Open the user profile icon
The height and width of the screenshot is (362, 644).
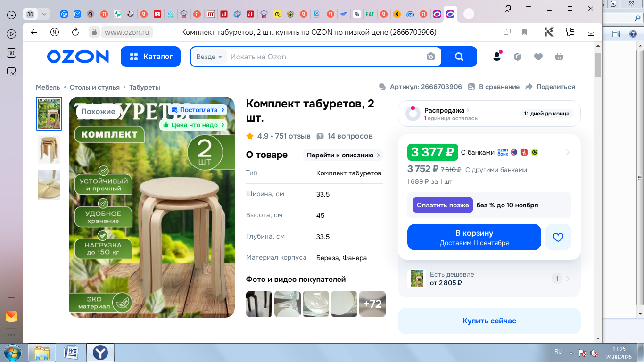pyautogui.click(x=497, y=57)
